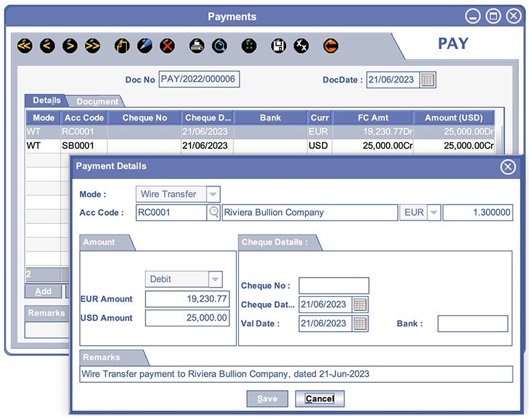Click the Cheque No input field
532x419 pixels.
click(x=334, y=286)
